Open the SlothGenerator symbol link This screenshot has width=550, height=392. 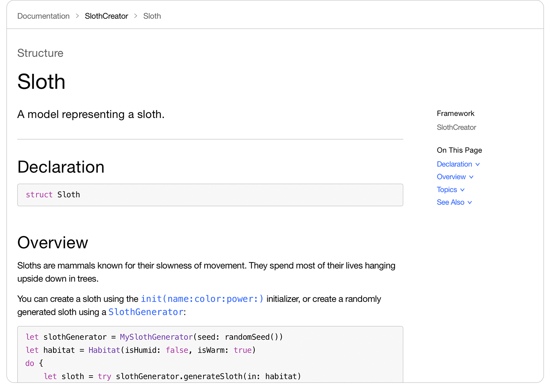tap(146, 312)
